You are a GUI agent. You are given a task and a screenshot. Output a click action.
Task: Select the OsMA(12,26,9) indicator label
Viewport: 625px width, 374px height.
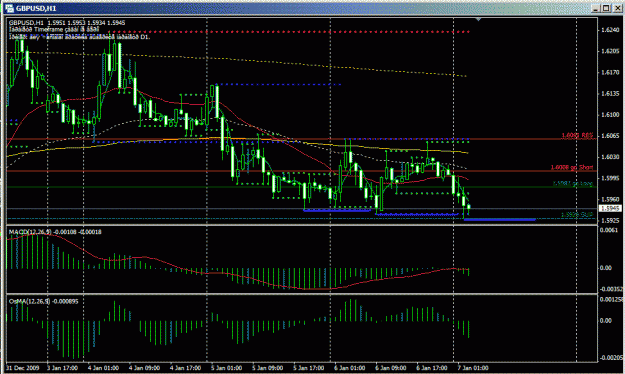[43, 301]
